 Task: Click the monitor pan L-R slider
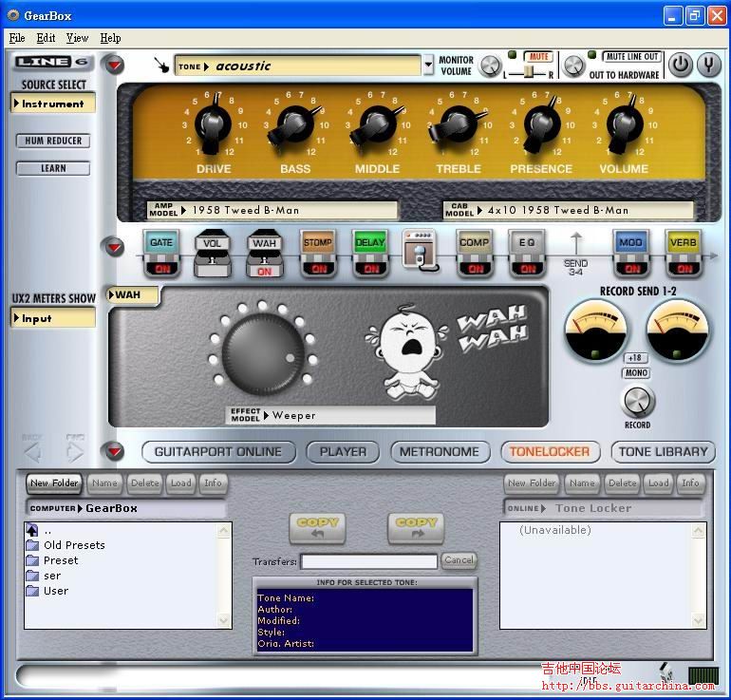click(528, 73)
